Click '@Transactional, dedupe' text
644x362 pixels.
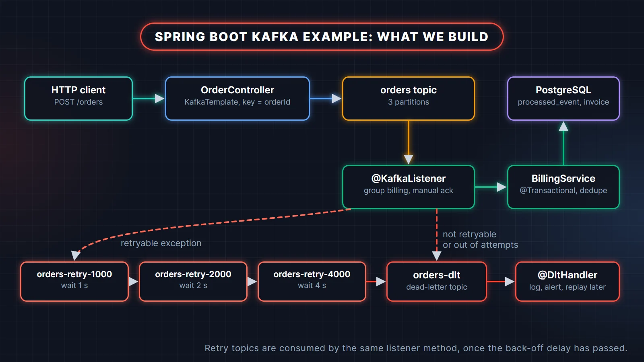tap(563, 191)
